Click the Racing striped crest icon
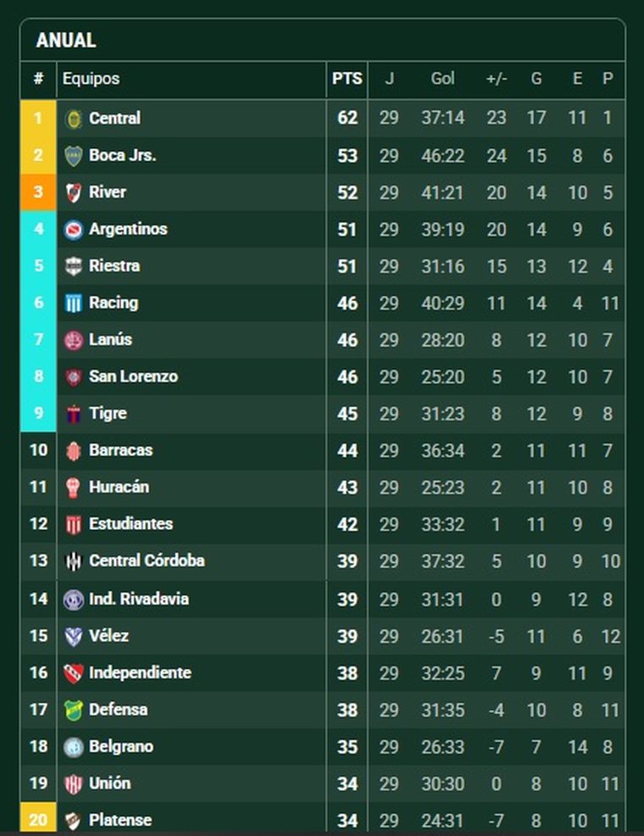Image resolution: width=644 pixels, height=836 pixels. (74, 304)
